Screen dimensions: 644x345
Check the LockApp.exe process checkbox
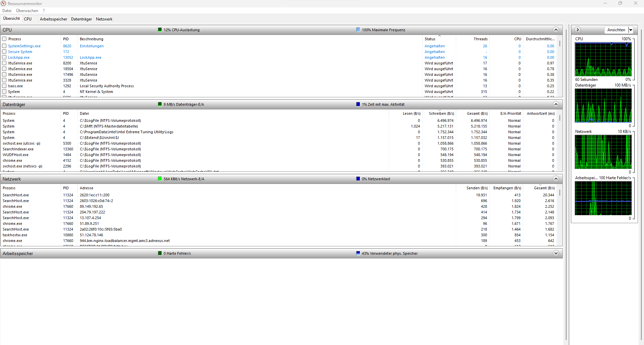click(4, 57)
